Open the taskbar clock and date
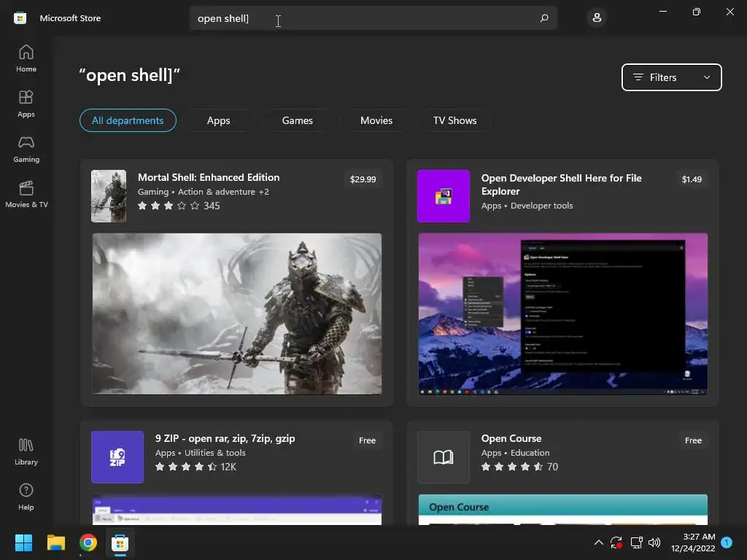This screenshot has width=747, height=560. [x=693, y=542]
